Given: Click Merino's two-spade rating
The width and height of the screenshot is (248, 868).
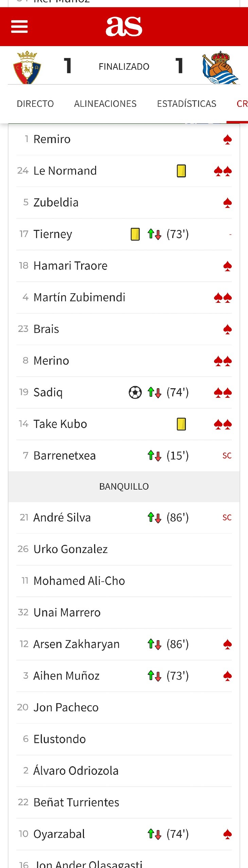Looking at the screenshot, I should coord(223,361).
